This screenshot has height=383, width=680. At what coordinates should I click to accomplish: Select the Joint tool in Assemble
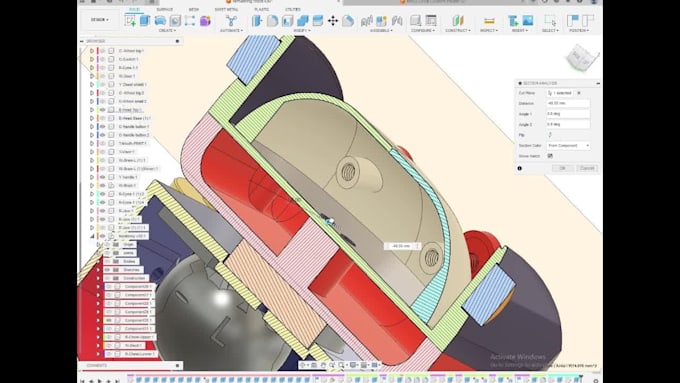click(x=366, y=20)
